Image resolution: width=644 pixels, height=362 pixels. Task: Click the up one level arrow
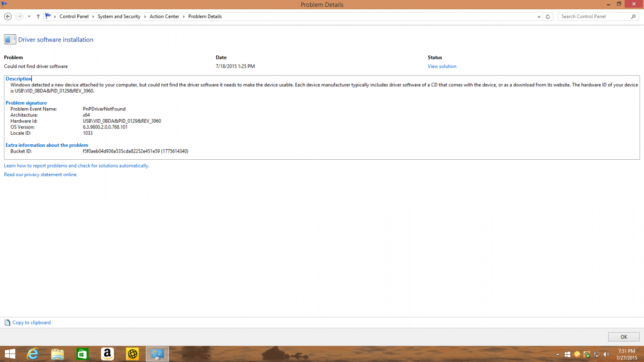(38, 16)
